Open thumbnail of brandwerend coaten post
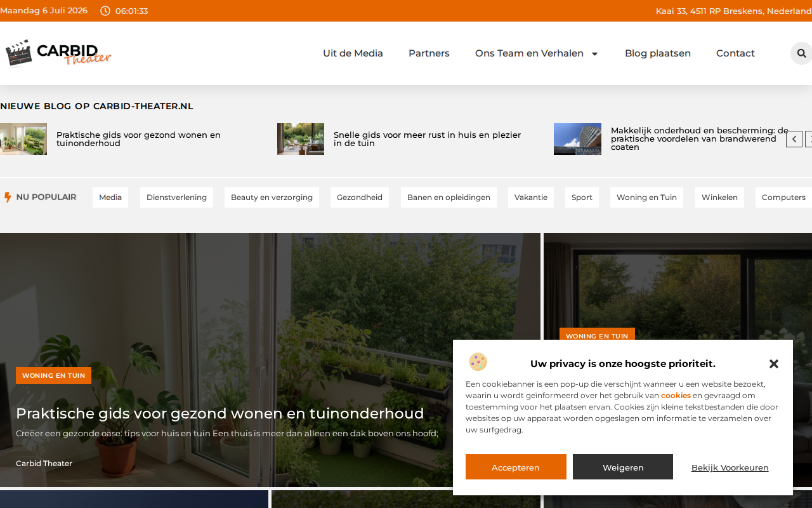 [x=577, y=139]
